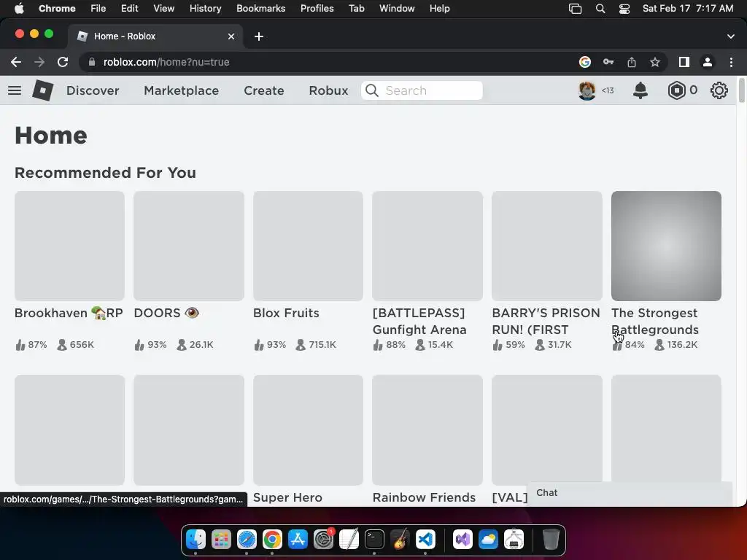The image size is (747, 560).
Task: Open a new browser tab
Action: point(259,36)
